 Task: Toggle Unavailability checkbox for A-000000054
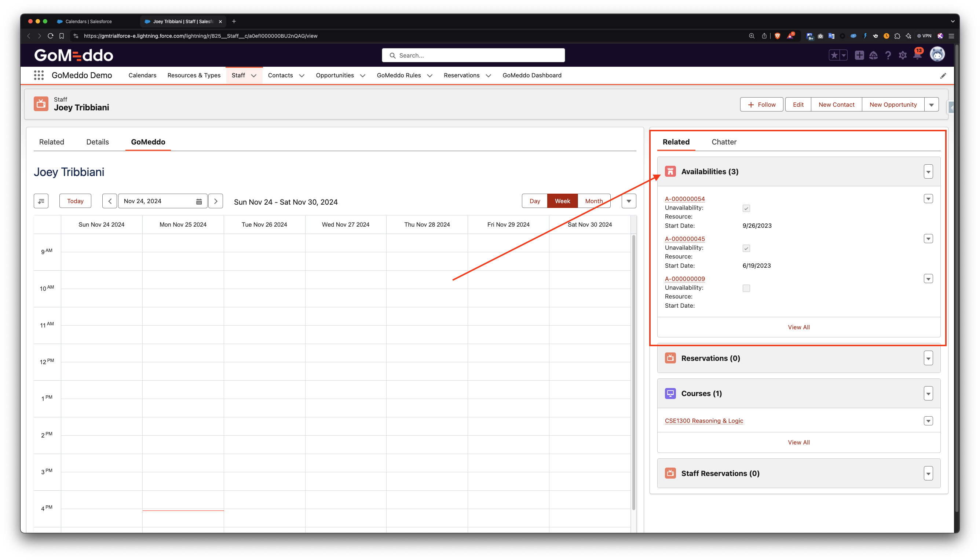pyautogui.click(x=746, y=208)
